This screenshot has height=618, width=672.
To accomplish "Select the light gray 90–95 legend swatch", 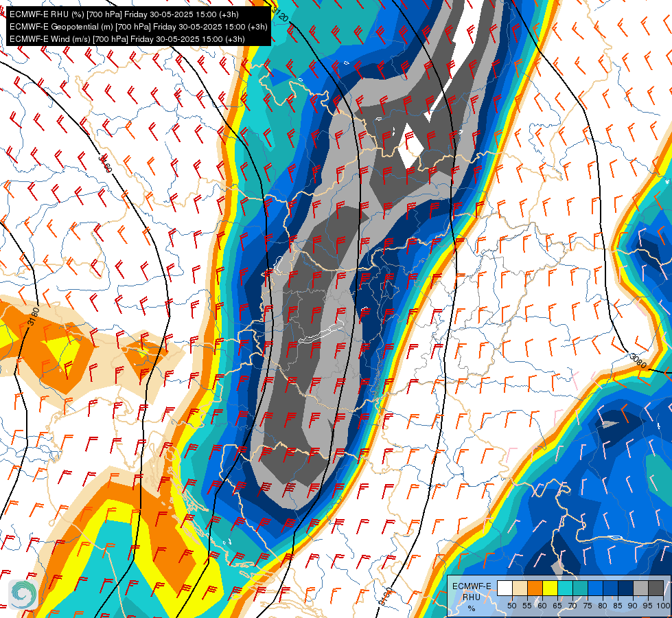I will (640, 588).
